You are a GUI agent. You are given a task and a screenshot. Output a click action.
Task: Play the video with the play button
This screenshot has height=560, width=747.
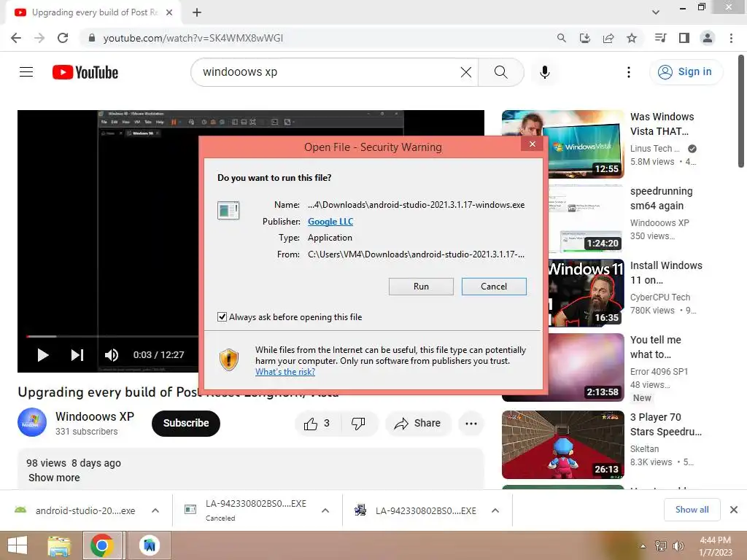coord(43,355)
